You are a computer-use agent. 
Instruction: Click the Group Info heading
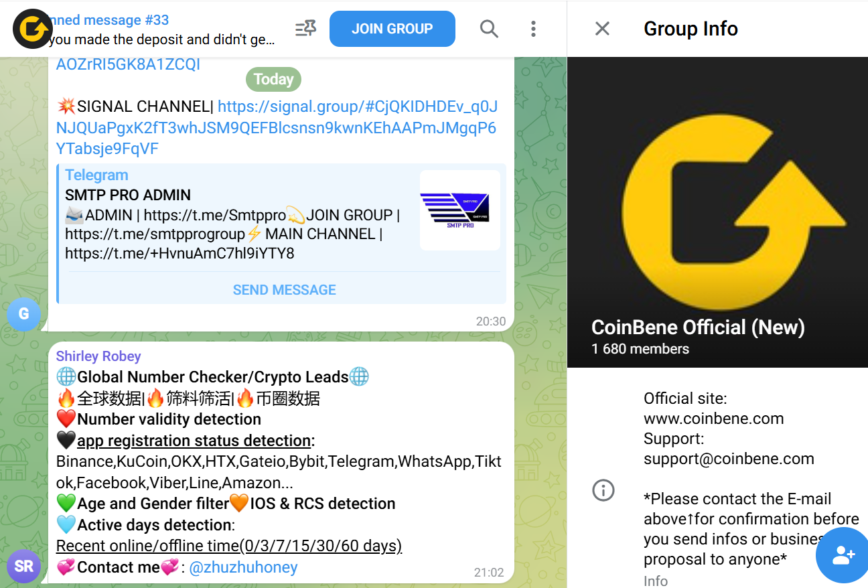coord(691,29)
